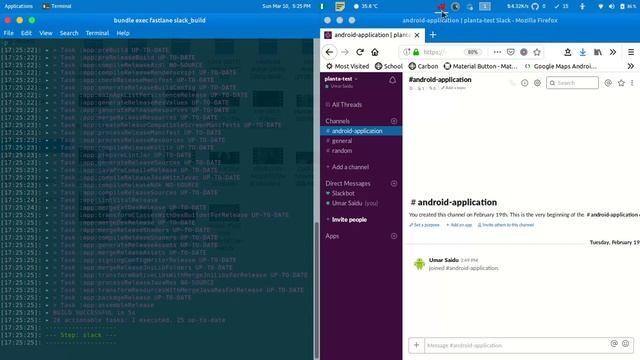This screenshot has height=360, width=640.
Task: Select the android-application Slack tab
Action: (372, 35)
